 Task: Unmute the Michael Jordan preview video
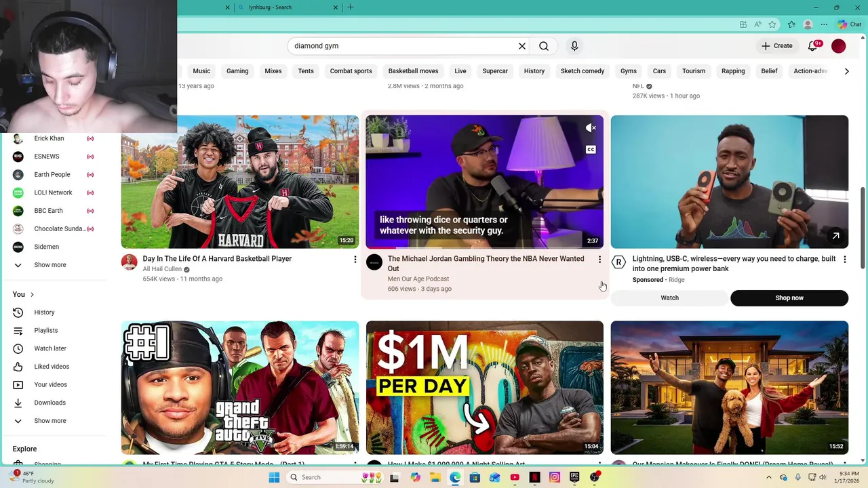(x=591, y=128)
